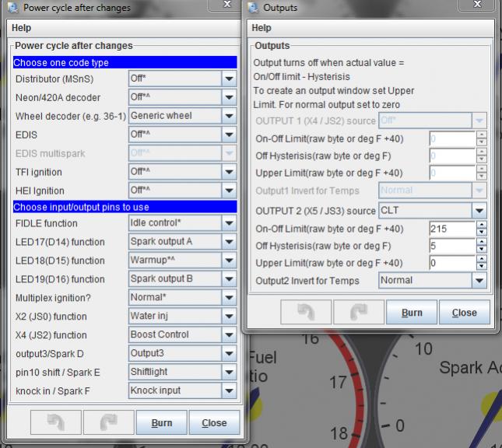Click undo arrow in Power cycle dialog
Image resolution: width=502 pixels, height=448 pixels.
point(57,423)
